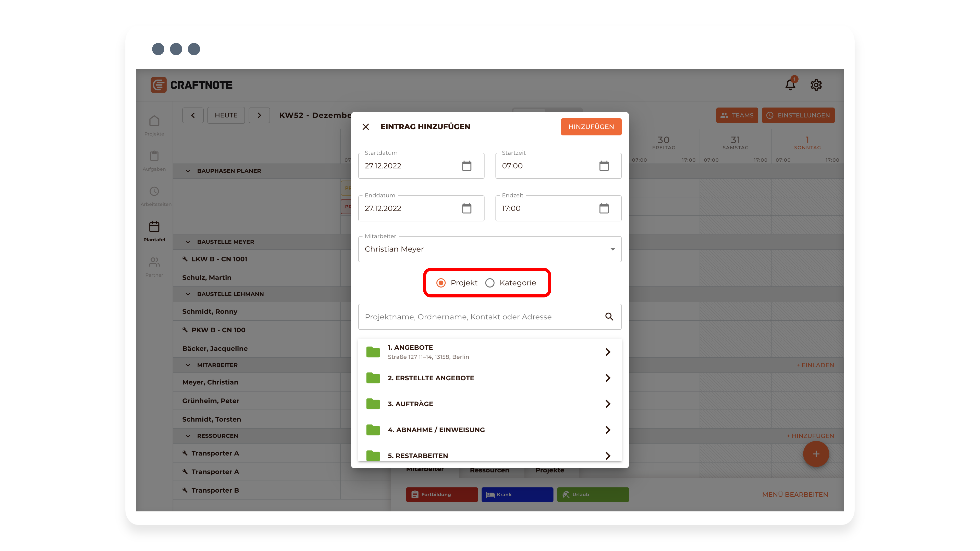
Task: Collapse the BAUSTELLE MEYER group
Action: pos(188,242)
